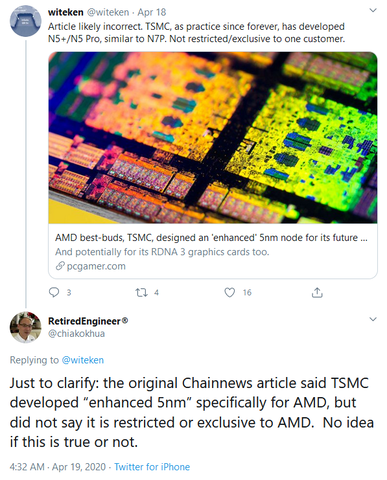Screen dimensions: 387x480
Task: Open the chip die article image
Action: pyautogui.click(x=213, y=138)
